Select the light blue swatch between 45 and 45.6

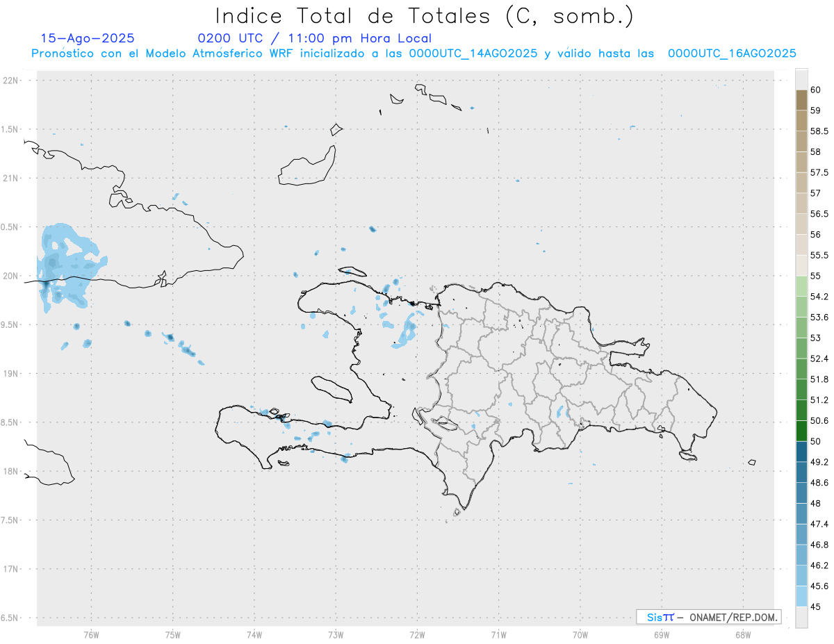801,596
